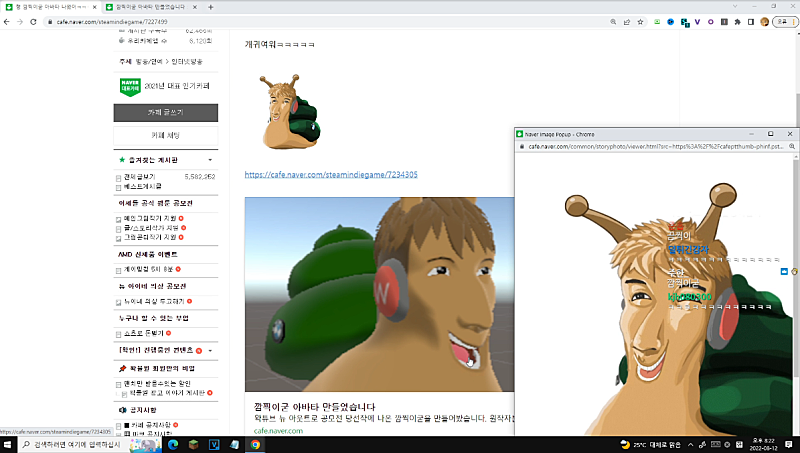Viewport: 800px width, 453px height.
Task: Open the 베스트게시글 board
Action: (x=142, y=186)
